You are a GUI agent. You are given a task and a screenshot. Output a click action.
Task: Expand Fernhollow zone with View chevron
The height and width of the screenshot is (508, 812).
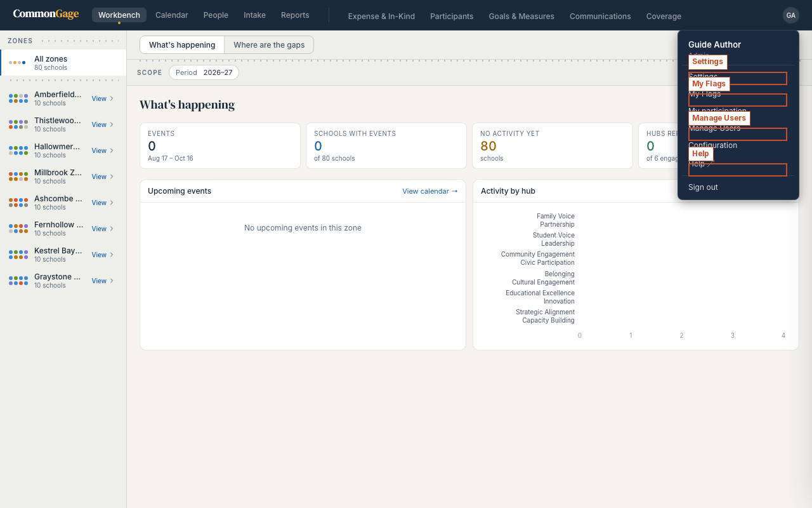click(x=103, y=229)
